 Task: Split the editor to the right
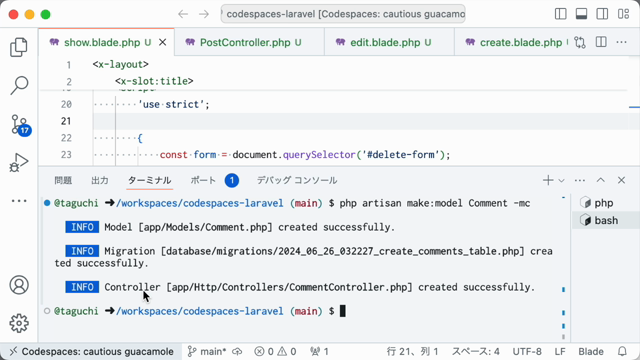pos(601,42)
